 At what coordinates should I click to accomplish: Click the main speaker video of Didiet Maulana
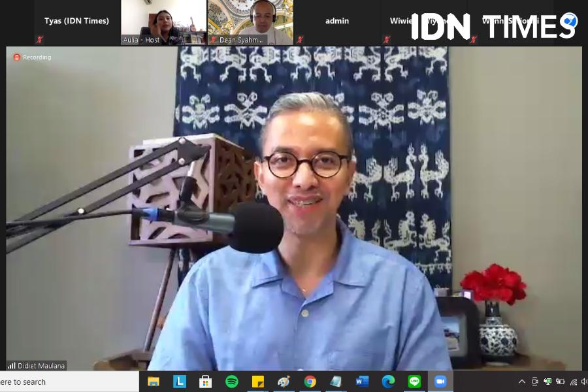click(294, 208)
